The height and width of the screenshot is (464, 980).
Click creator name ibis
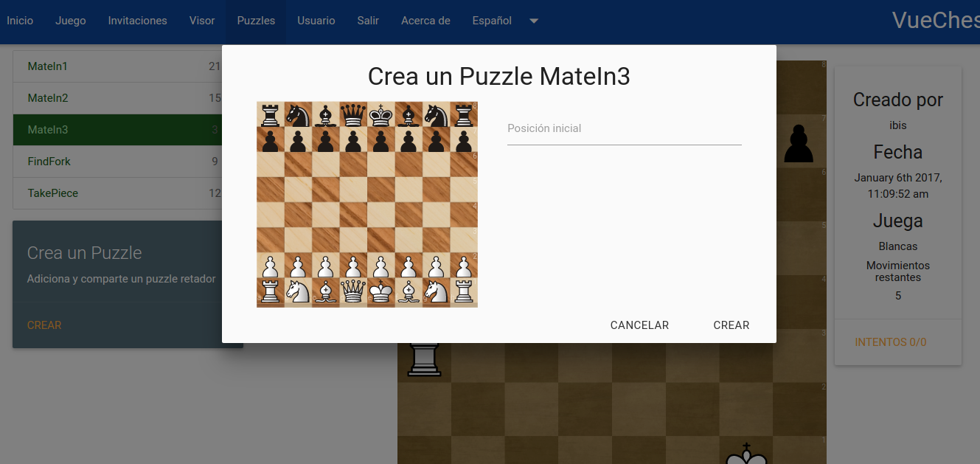point(897,125)
